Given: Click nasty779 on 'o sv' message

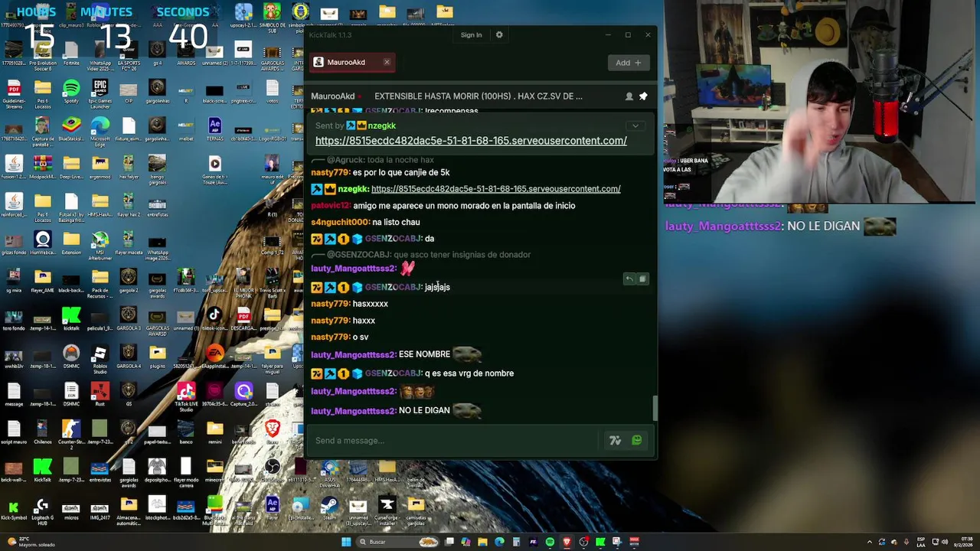Looking at the screenshot, I should (330, 337).
